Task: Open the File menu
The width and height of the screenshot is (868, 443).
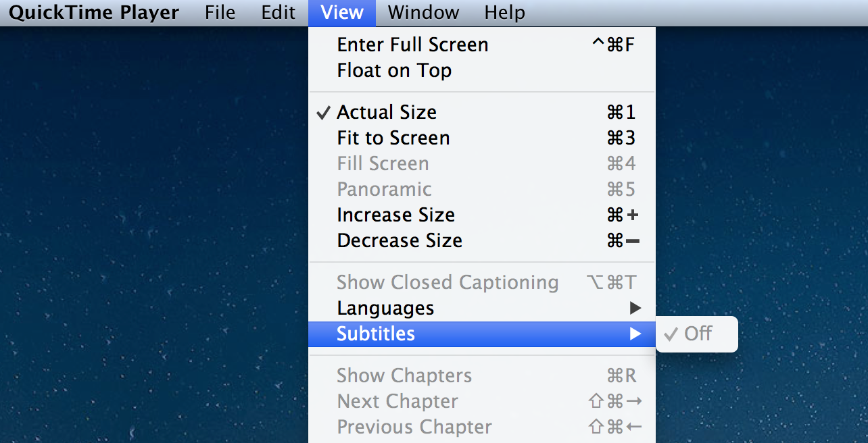Action: 220,12
